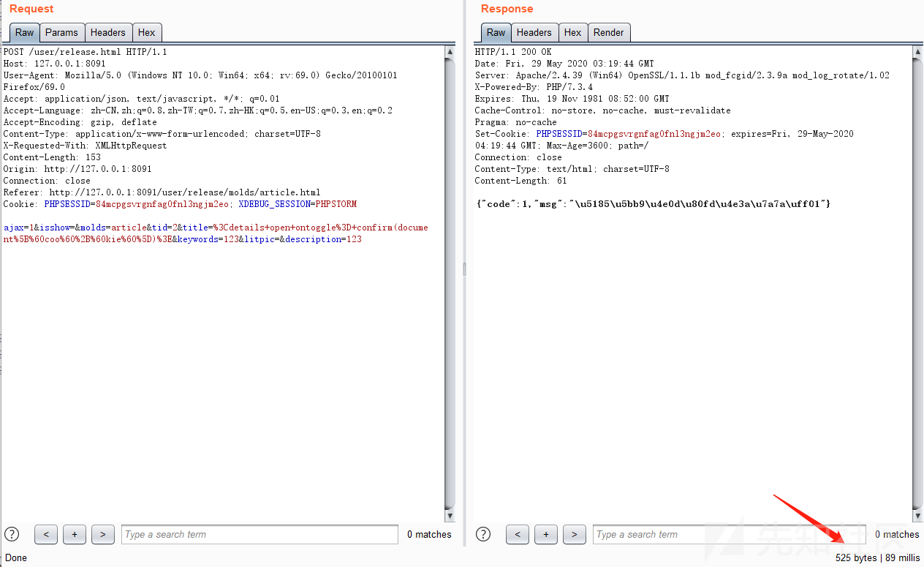Viewport: 924px width, 567px height.
Task: Open the Request Headers tab
Action: [108, 32]
